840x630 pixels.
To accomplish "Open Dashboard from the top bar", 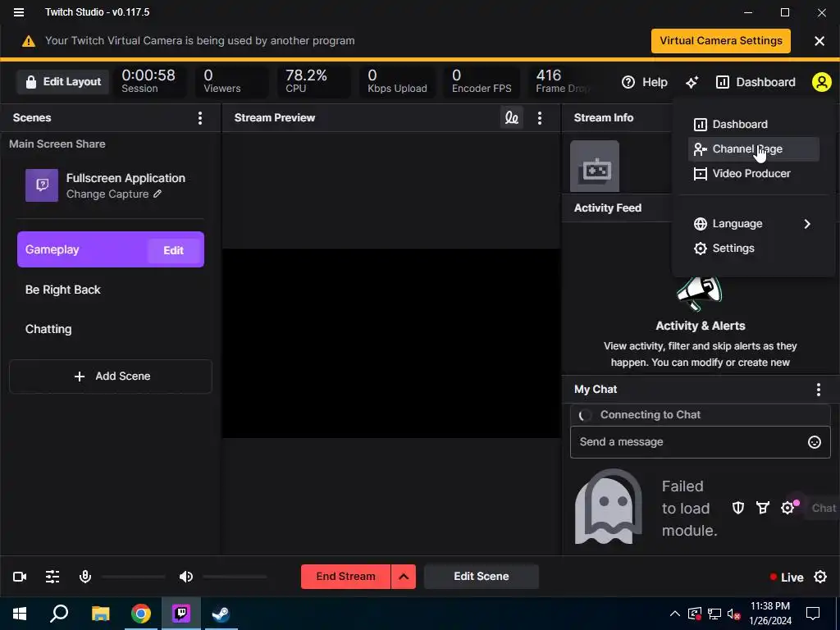I will [756, 82].
